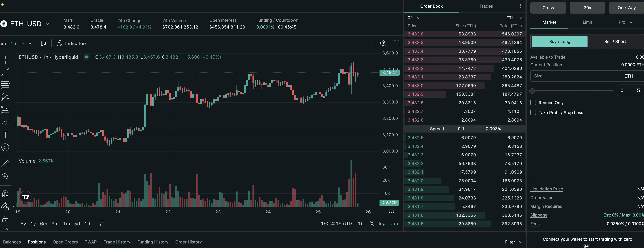Check Take Profit / Stop Loss
The image size is (644, 248).
(533, 113)
